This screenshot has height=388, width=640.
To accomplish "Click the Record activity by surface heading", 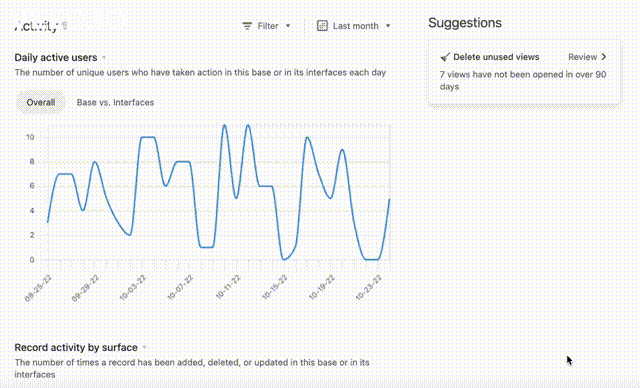I will [76, 348].
